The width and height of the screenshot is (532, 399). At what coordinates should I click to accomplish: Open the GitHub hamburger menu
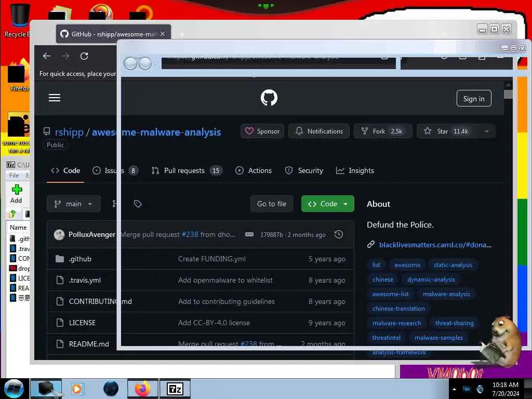pyautogui.click(x=54, y=98)
